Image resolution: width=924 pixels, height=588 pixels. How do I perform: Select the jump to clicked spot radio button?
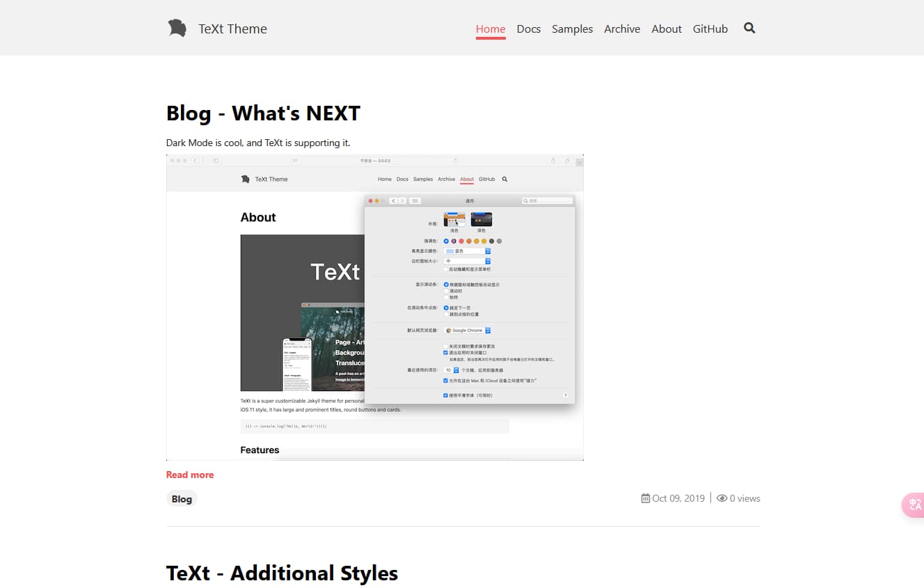pyautogui.click(x=446, y=314)
